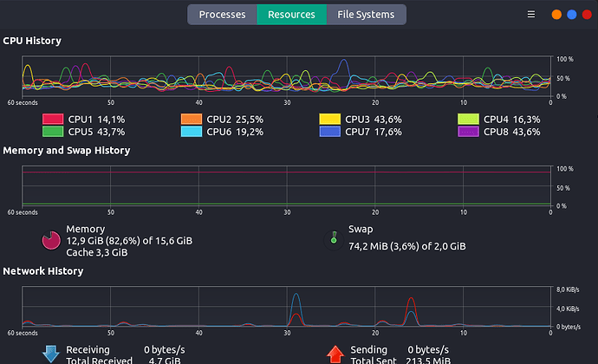The width and height of the screenshot is (598, 364).
Task: Click the Memory pie chart icon
Action: [52, 239]
